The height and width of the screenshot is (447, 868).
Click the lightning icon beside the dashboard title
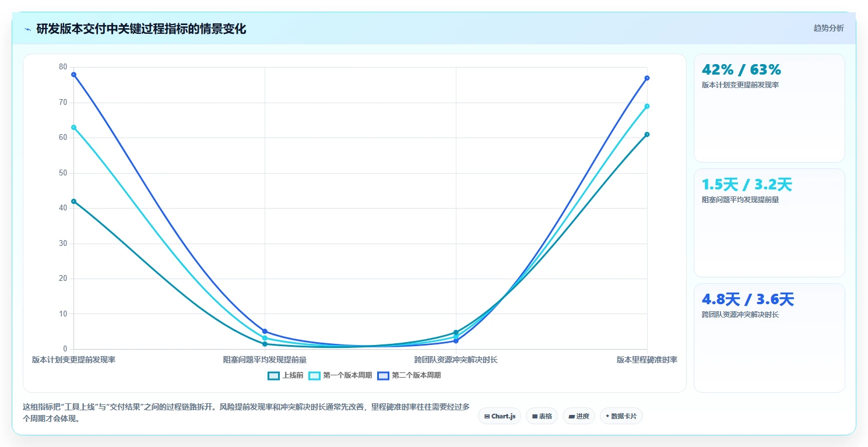(x=27, y=29)
